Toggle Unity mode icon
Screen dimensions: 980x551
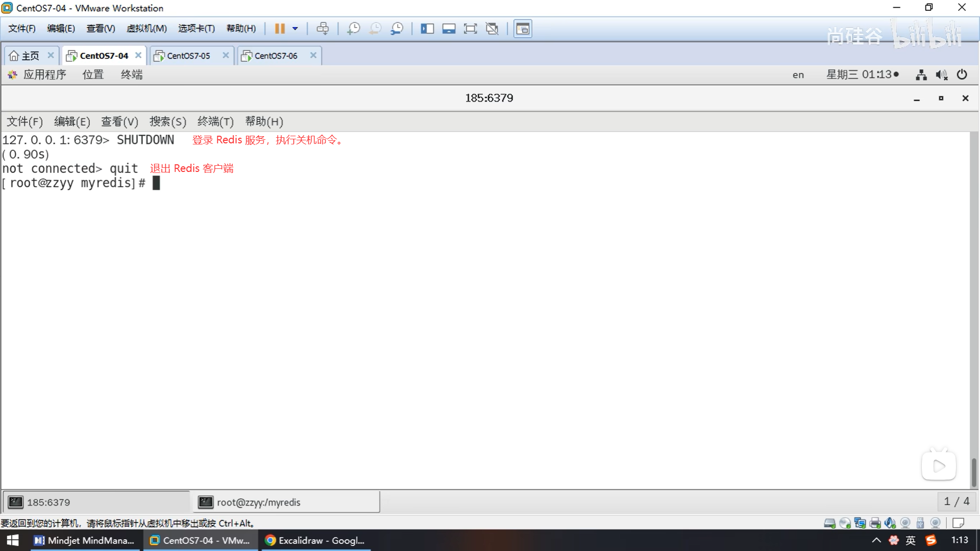492,29
